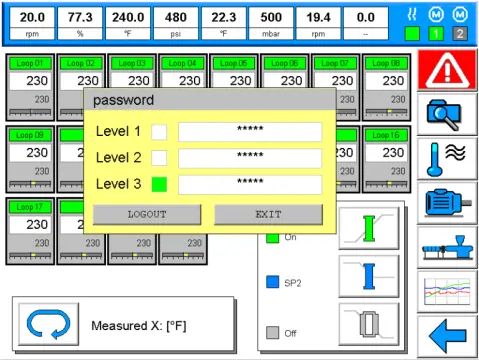Open the blue motor drive screen
The height and width of the screenshot is (360, 479).
click(447, 203)
